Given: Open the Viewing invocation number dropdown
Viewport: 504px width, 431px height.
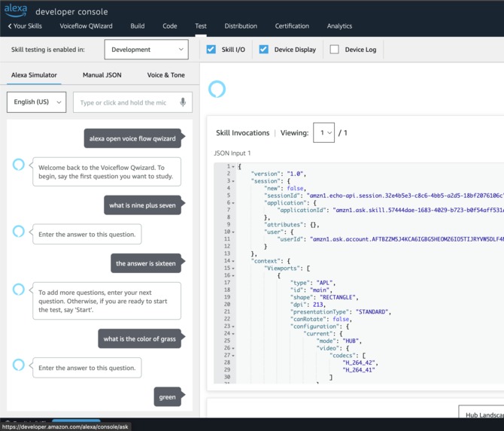Looking at the screenshot, I should (323, 132).
